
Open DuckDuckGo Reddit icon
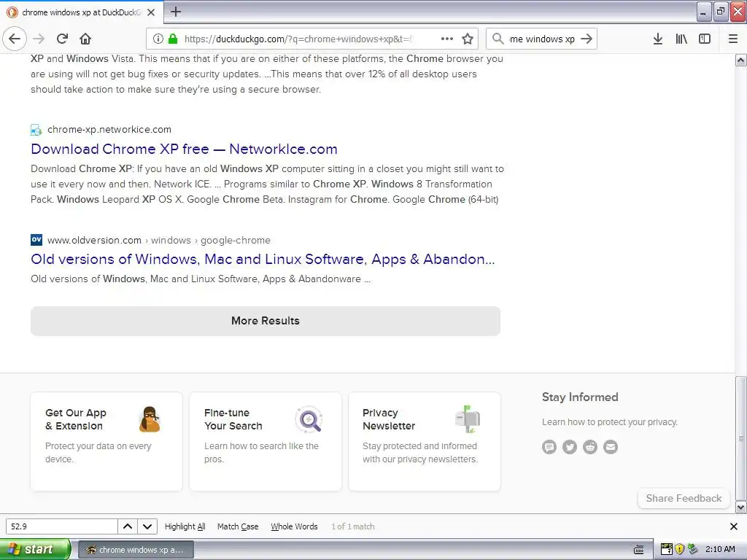point(590,447)
